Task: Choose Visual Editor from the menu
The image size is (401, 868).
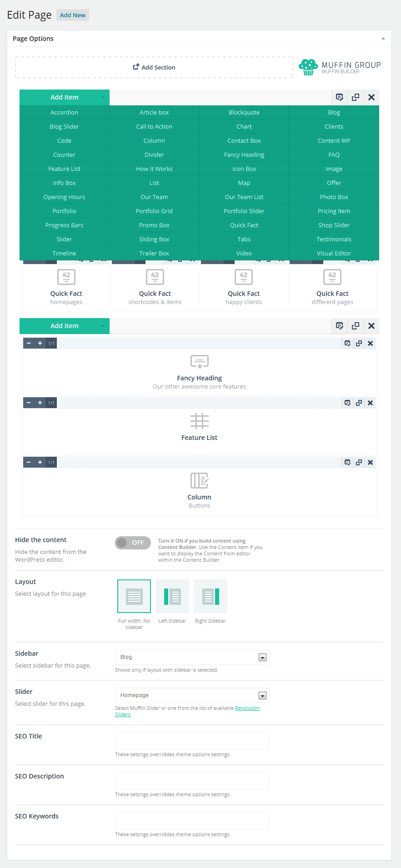Action: [x=334, y=253]
